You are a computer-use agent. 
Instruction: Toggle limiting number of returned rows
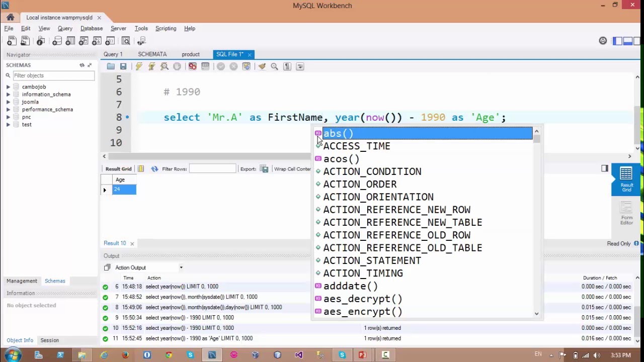205,66
